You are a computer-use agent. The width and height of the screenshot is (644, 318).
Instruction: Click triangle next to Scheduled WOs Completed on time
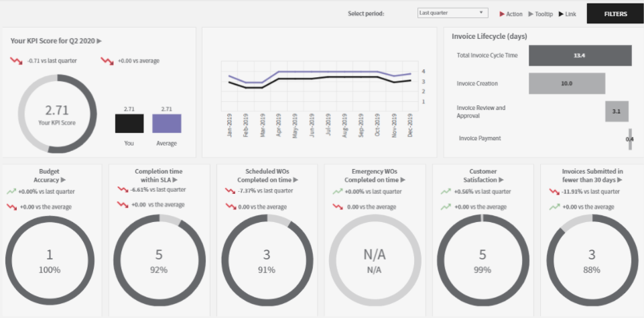coord(296,180)
